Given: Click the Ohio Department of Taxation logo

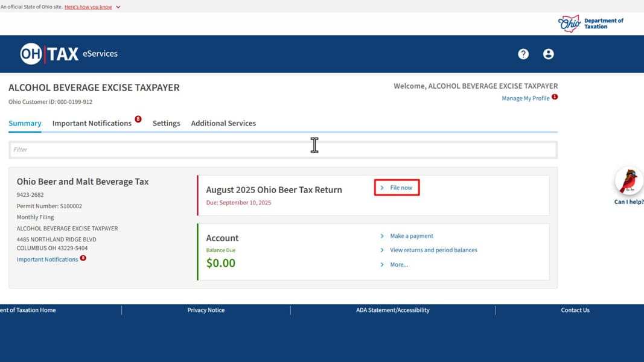Looking at the screenshot, I should pyautogui.click(x=591, y=24).
